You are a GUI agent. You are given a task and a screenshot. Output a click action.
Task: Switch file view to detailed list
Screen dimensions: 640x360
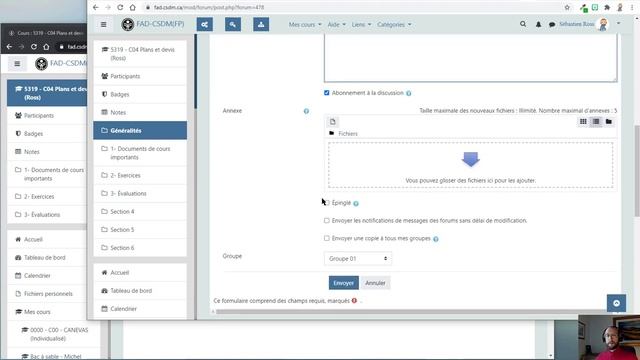(x=596, y=122)
